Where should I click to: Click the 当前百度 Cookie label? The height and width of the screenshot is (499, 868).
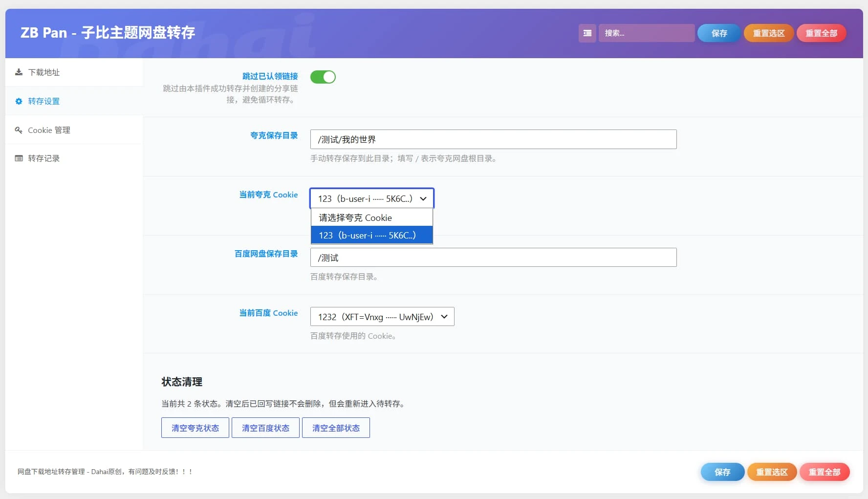[x=268, y=313]
